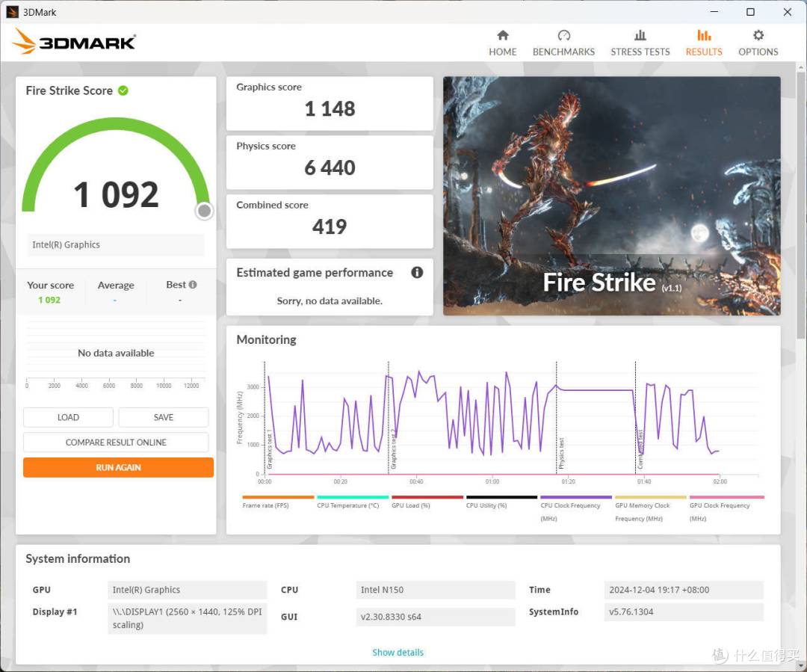Open the Options gear icon

click(x=758, y=35)
